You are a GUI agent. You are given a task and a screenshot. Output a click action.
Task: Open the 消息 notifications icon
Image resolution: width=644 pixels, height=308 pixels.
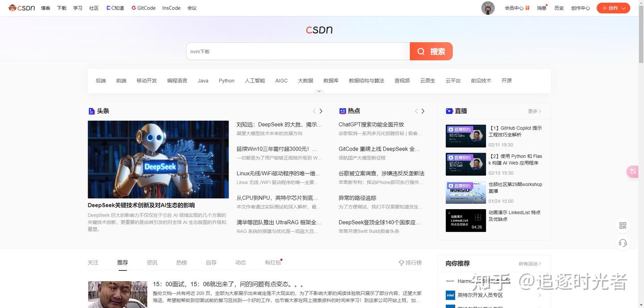tap(541, 8)
